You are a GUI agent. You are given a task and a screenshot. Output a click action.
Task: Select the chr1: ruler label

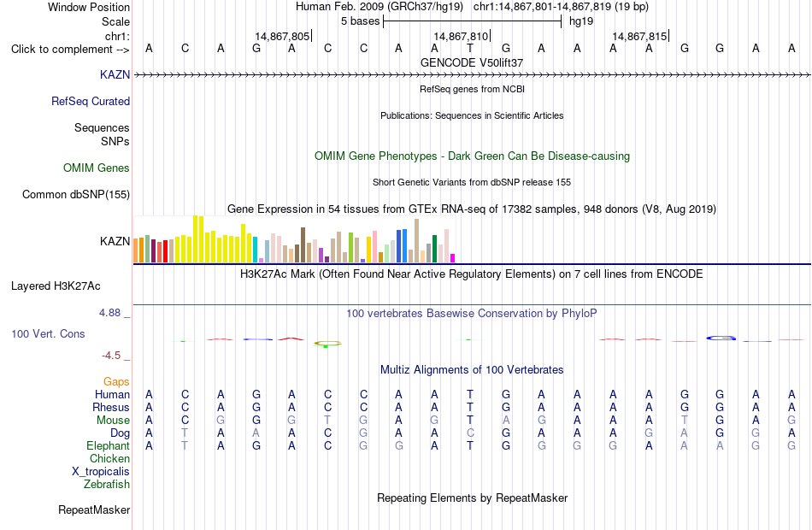[118, 36]
